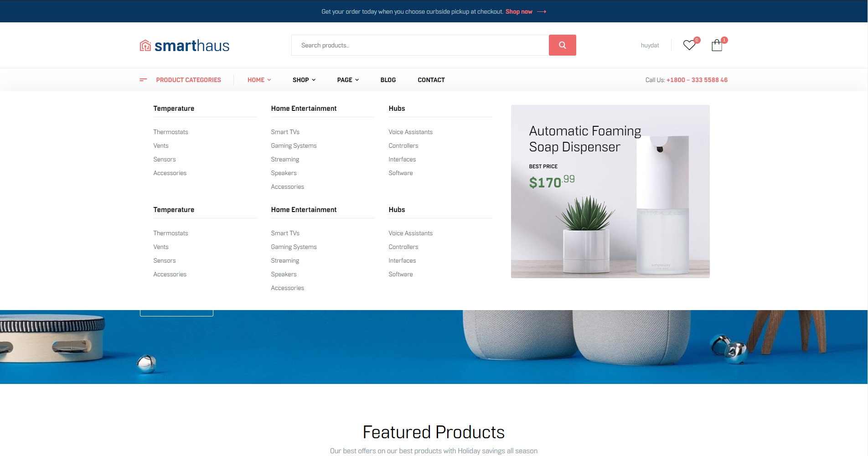Select Gaming Systems in first Home Entertainment list
This screenshot has width=868, height=456.
294,145
